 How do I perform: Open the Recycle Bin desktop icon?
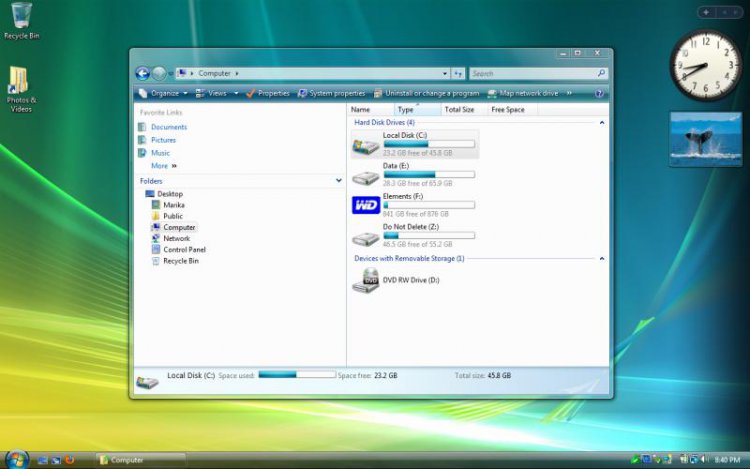click(x=21, y=21)
